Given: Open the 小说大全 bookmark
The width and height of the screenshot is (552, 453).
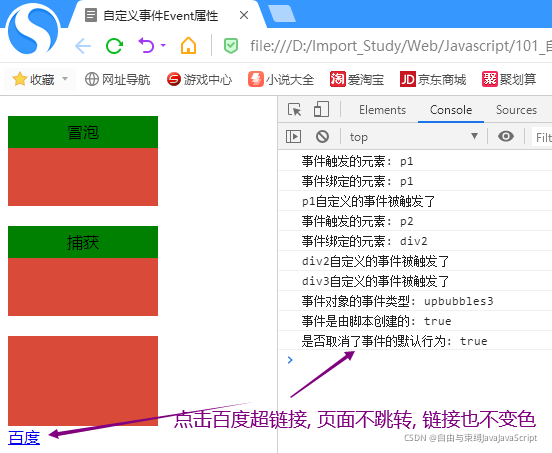Looking at the screenshot, I should pyautogui.click(x=281, y=79).
